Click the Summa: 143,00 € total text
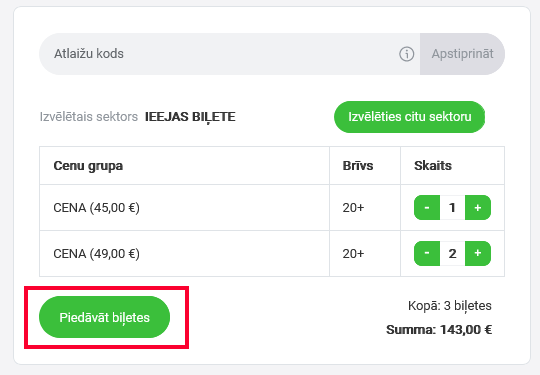 pyautogui.click(x=439, y=330)
